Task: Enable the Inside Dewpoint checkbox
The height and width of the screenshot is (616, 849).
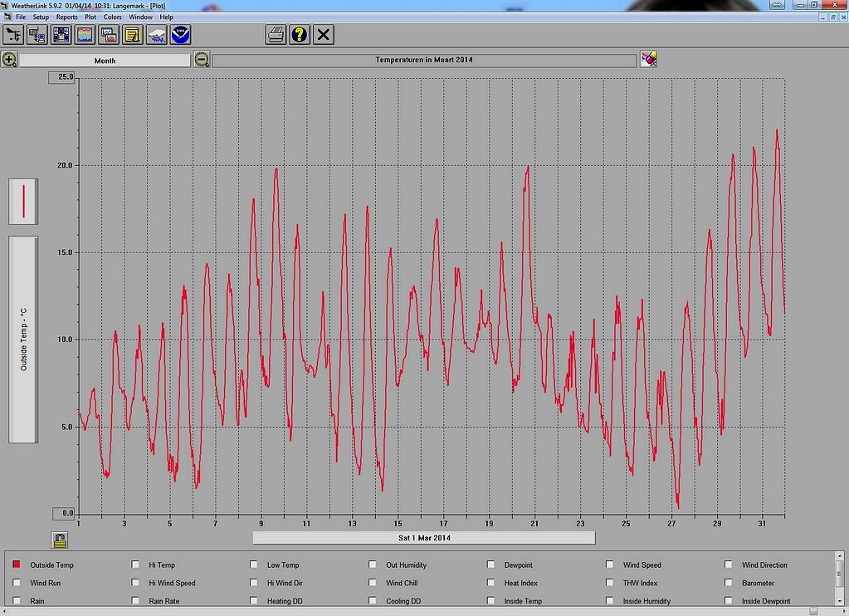Action: pyautogui.click(x=729, y=600)
